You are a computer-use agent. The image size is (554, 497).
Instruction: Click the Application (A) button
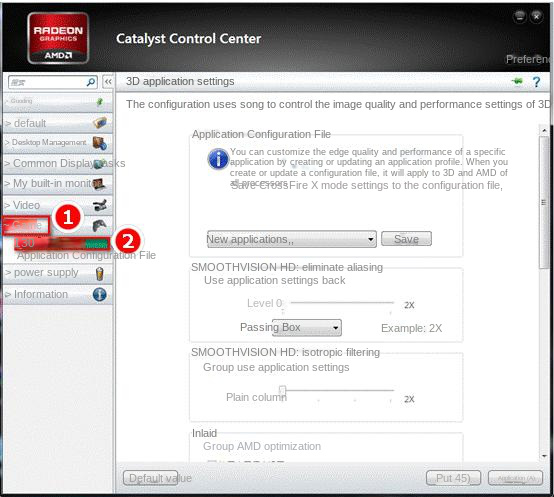[515, 478]
